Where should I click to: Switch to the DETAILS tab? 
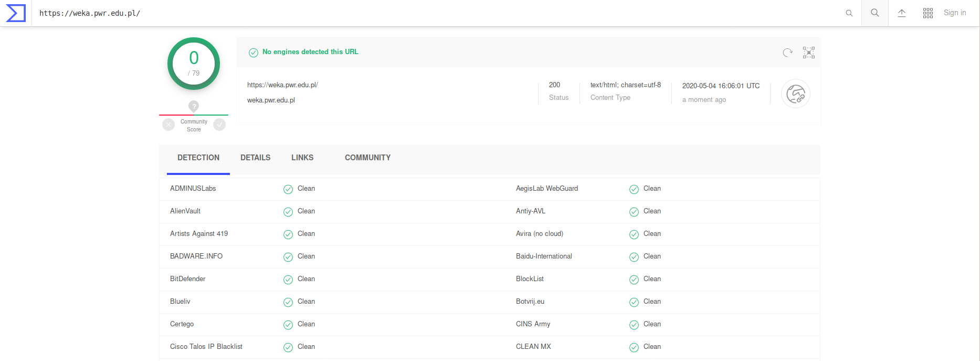click(x=255, y=158)
